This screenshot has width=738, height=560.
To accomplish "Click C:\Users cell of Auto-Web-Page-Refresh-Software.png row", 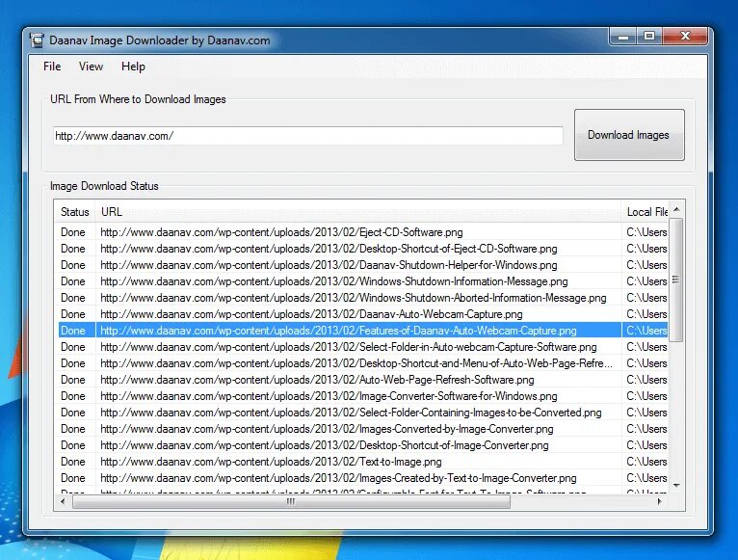I will 646,380.
